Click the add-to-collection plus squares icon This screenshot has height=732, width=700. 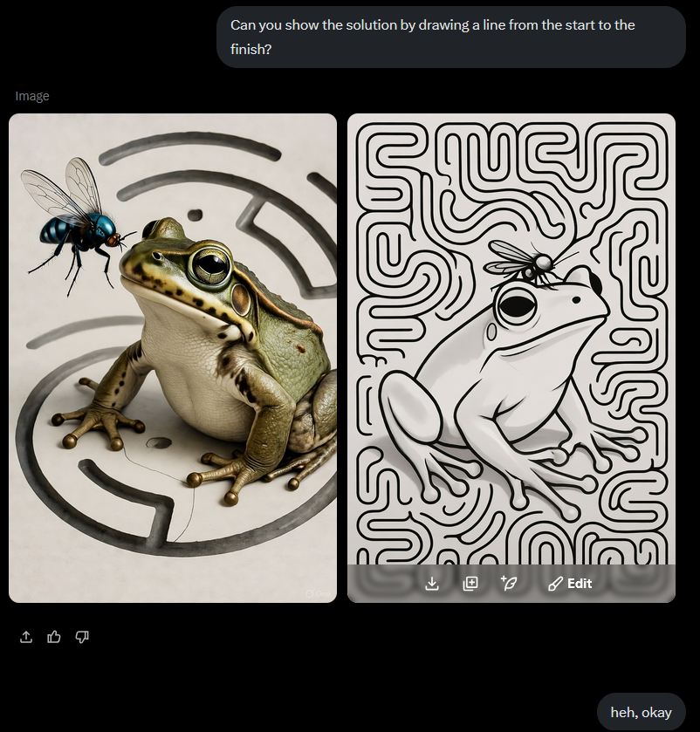470,583
